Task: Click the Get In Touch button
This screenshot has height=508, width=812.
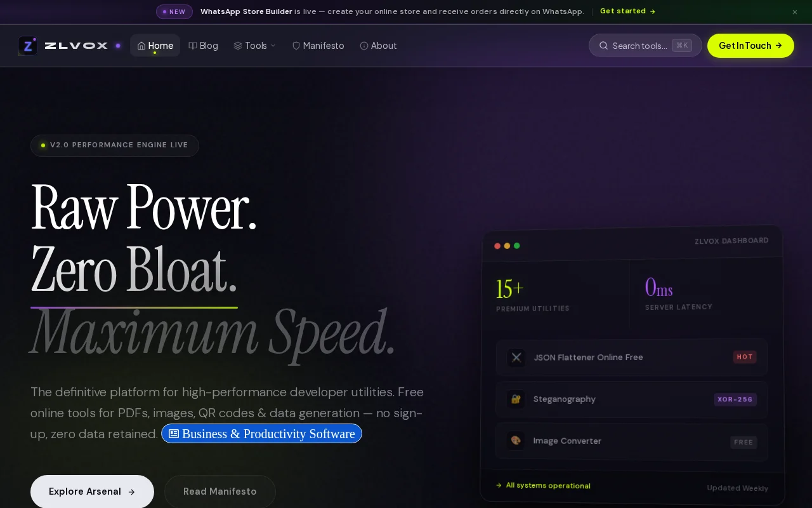Action: coord(750,46)
